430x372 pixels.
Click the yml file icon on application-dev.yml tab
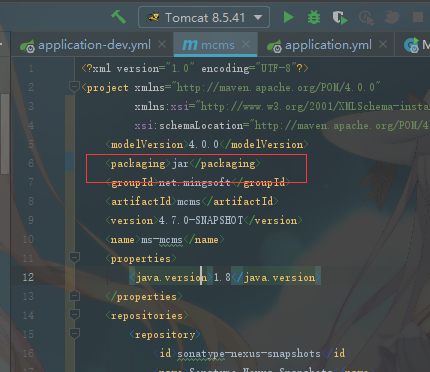tap(27, 46)
